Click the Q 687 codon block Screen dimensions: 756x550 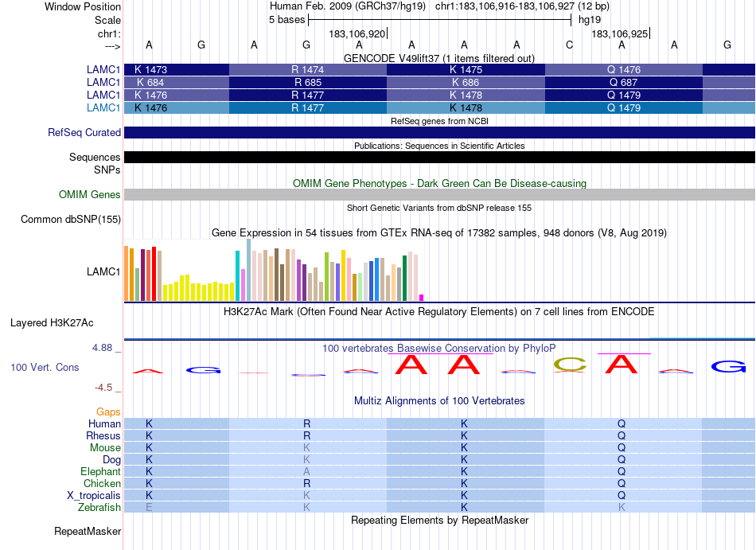[x=623, y=83]
